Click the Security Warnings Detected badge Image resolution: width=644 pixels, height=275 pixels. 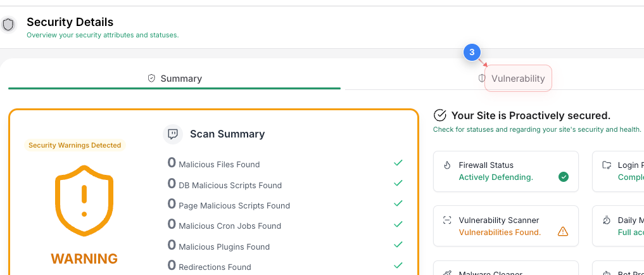[x=75, y=145]
